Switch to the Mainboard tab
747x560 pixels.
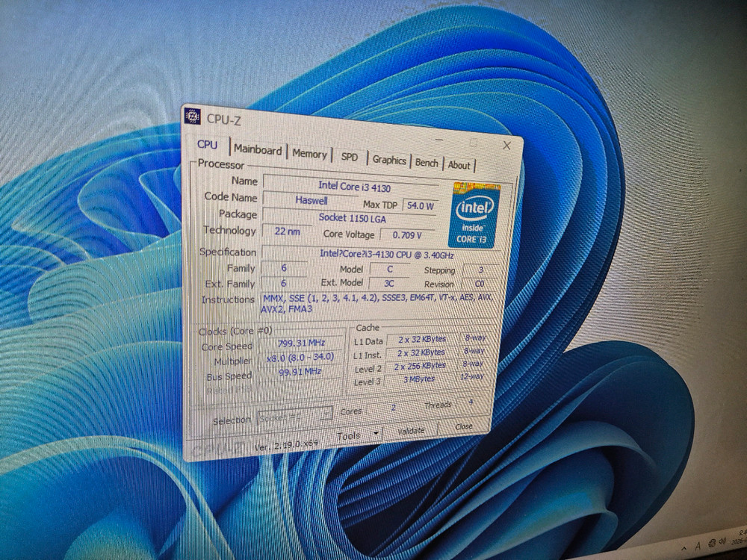pos(258,150)
